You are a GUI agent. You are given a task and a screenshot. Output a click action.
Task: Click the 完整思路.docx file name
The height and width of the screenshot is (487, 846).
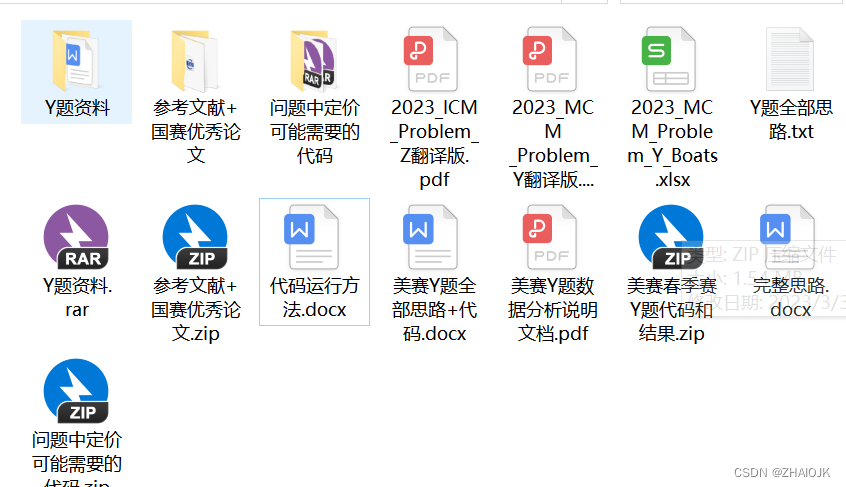click(x=791, y=298)
